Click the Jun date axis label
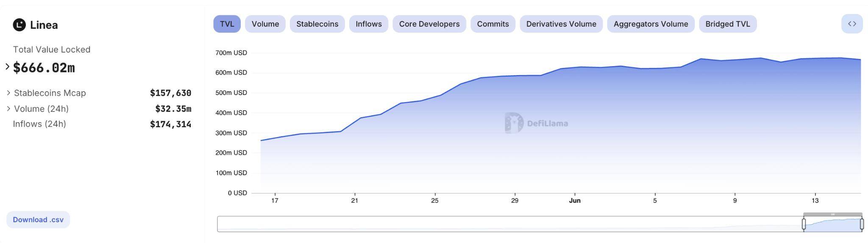 pos(575,201)
